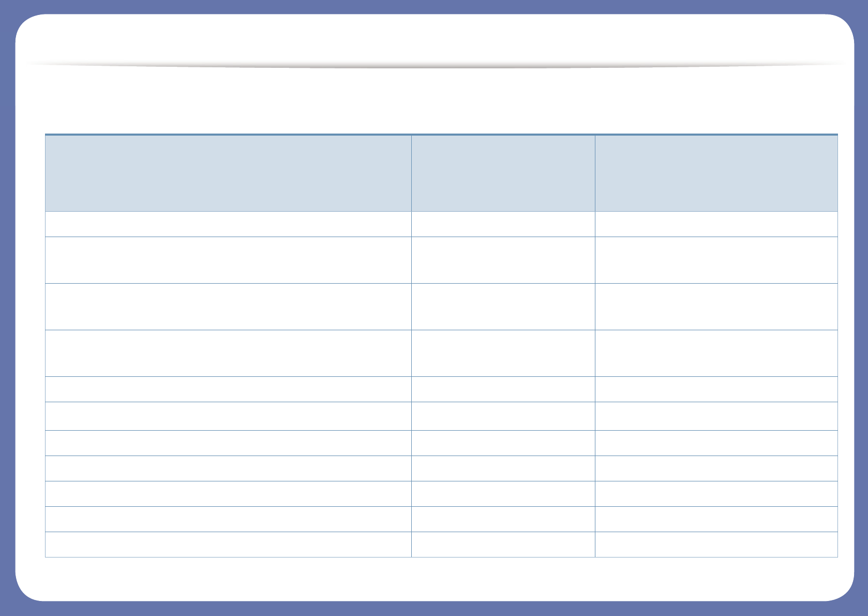
Task: Select fourth body row's middle column cell
Action: (x=503, y=353)
